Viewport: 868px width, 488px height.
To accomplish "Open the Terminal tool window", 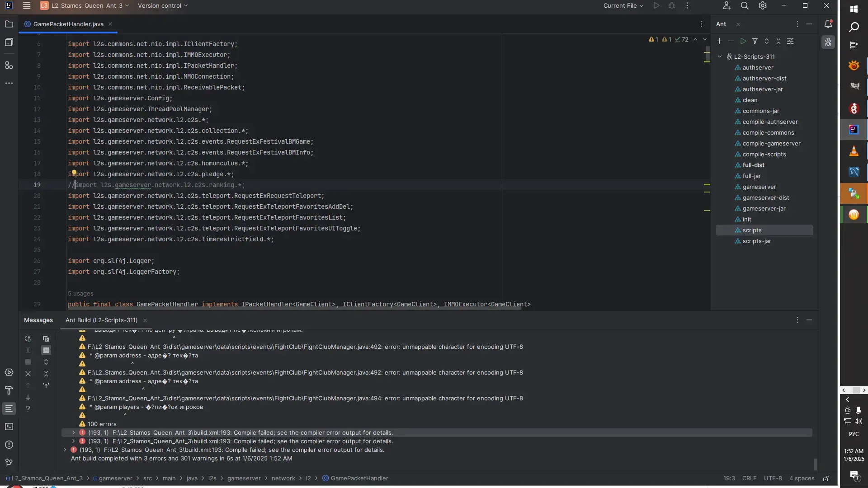I will click(9, 427).
